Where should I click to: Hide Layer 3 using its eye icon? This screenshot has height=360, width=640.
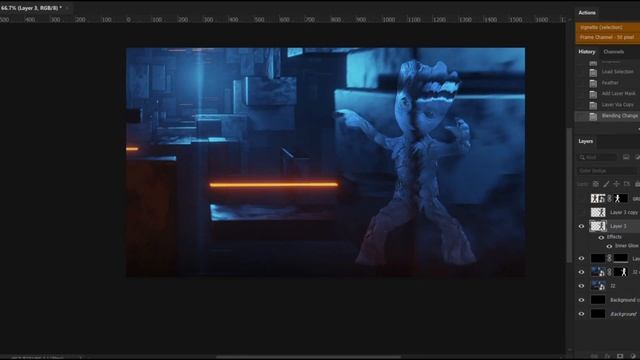pos(581,226)
